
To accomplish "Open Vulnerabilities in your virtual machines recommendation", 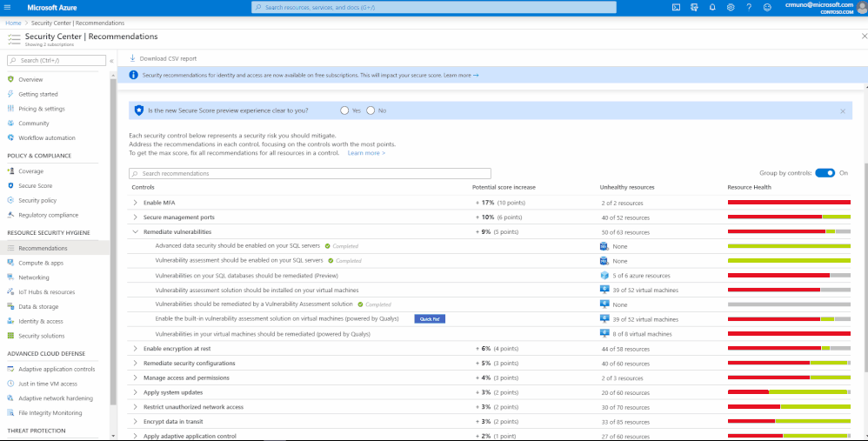I will click(x=263, y=334).
